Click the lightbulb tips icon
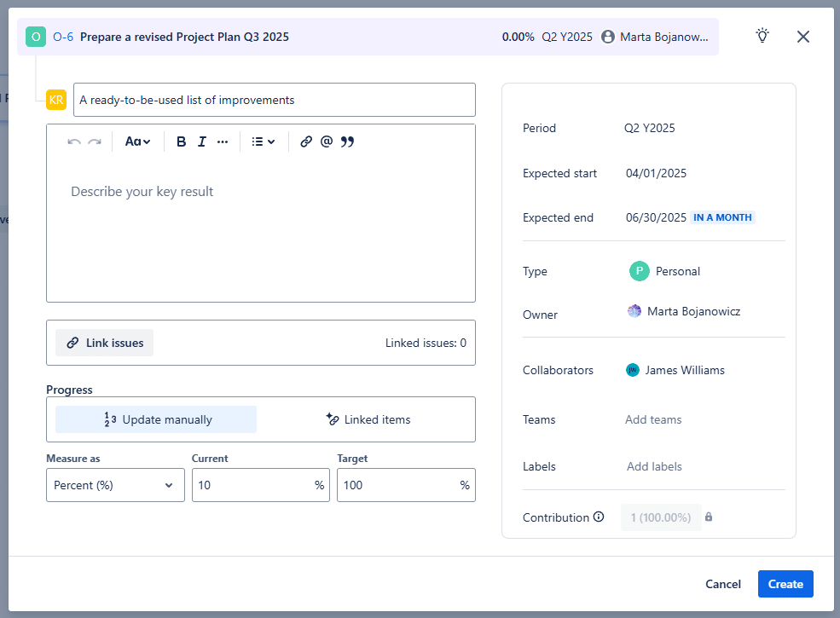Viewport: 840px width, 618px height. tap(762, 36)
